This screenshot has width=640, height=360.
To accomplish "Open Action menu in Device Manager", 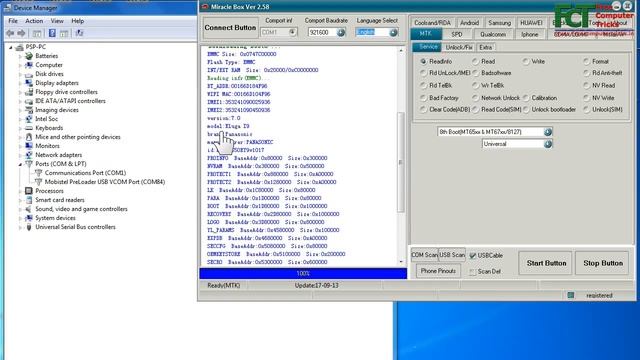I will pyautogui.click(x=34, y=21).
